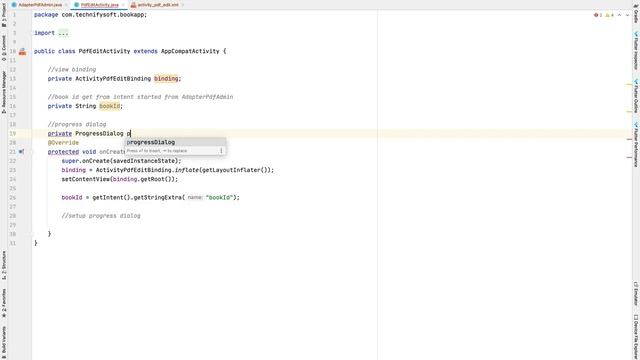Open the Flutter Outline tool window
640x360 pixels.
pos(636,96)
